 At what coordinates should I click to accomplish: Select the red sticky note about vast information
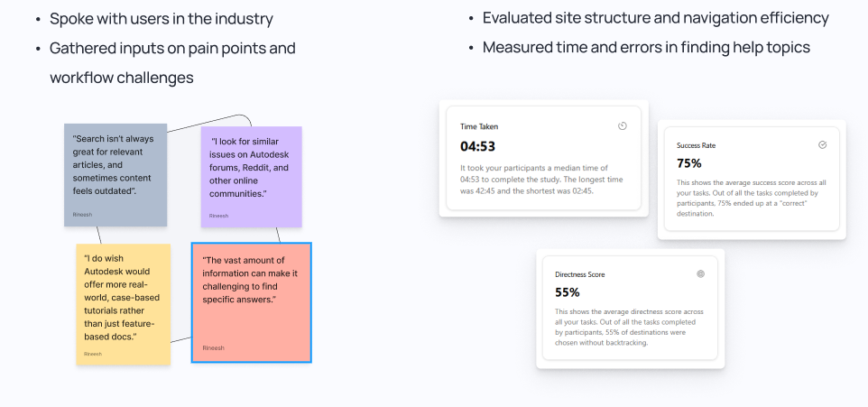(252, 303)
